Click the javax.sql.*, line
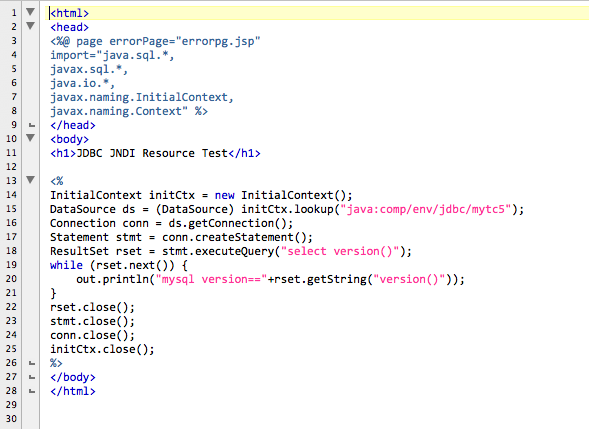This screenshot has width=589, height=429. [x=89, y=69]
